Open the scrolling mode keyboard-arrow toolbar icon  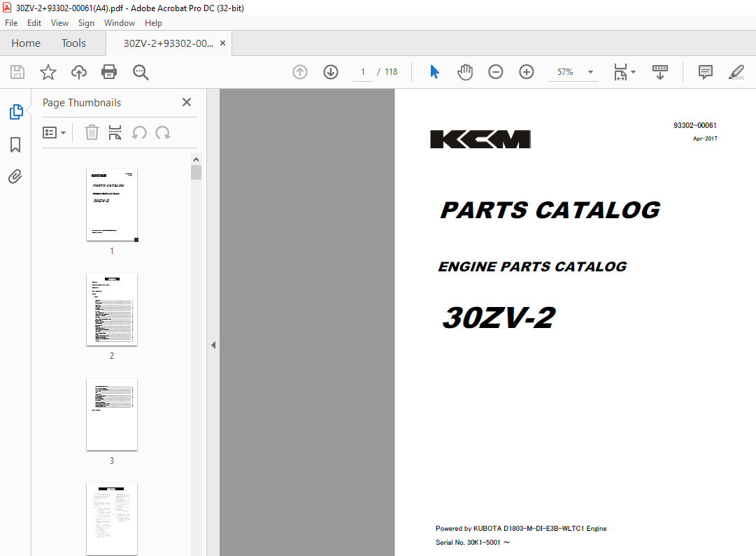[660, 72]
